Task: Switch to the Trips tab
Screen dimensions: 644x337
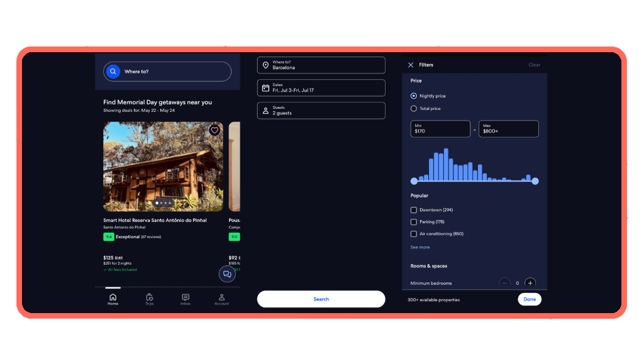Action: pyautogui.click(x=149, y=299)
